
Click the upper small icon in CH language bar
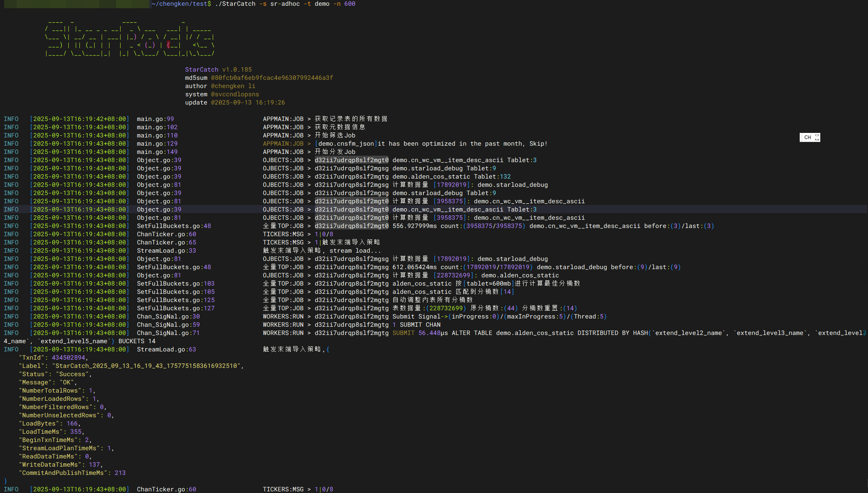point(817,135)
